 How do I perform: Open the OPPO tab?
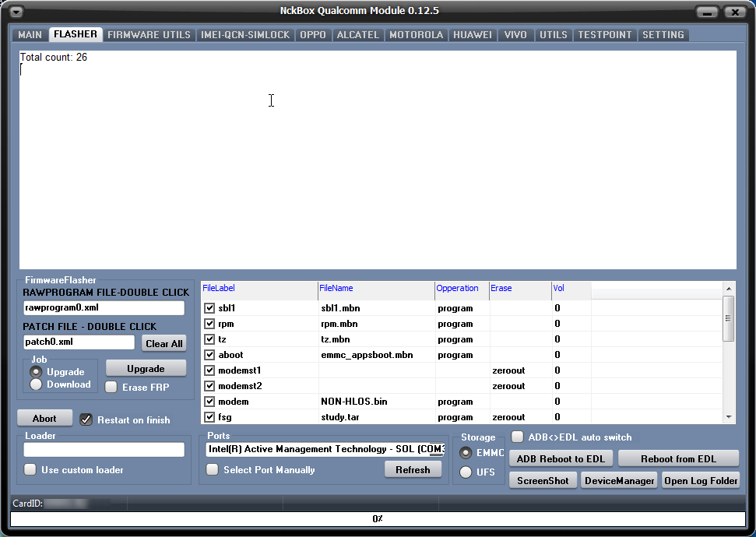(313, 35)
